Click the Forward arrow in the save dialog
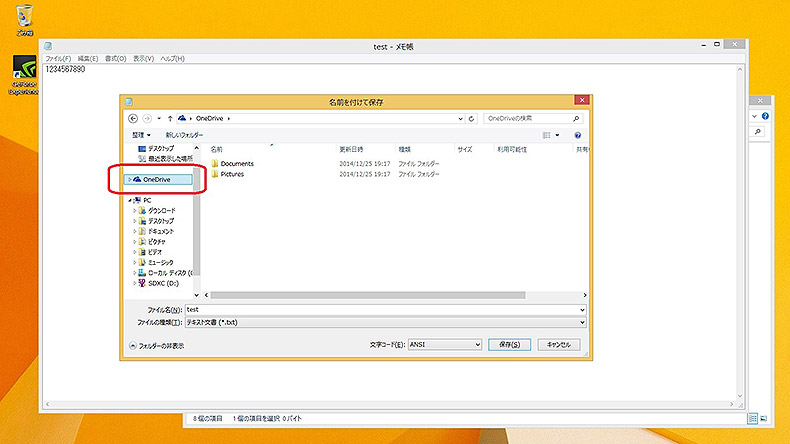 tap(147, 118)
